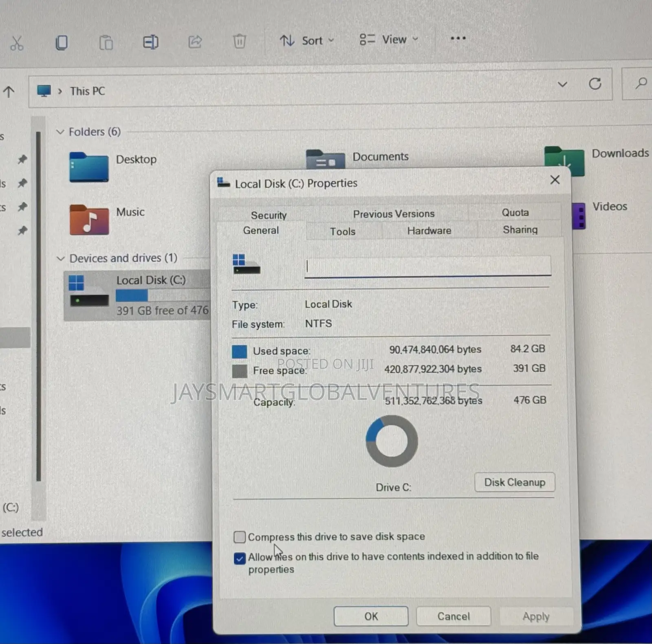Click the Cut scissors icon
Screen dimensions: 652x644
[x=17, y=43]
